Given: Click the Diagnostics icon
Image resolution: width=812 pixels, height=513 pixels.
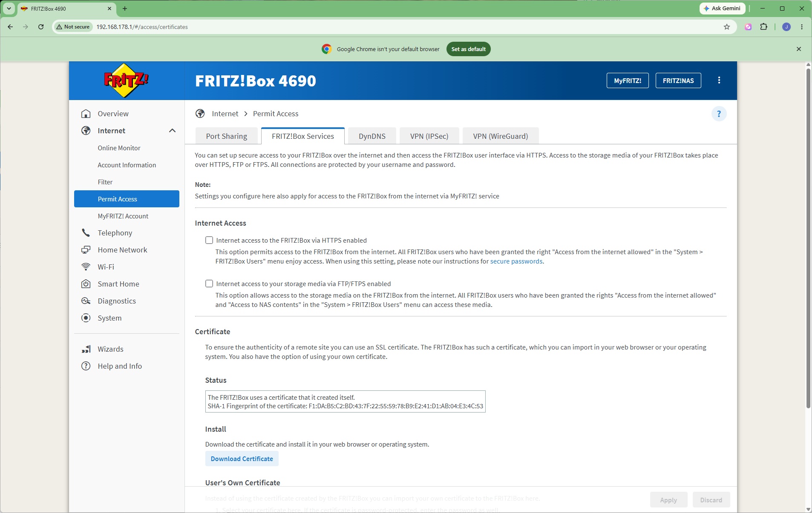Looking at the screenshot, I should (x=86, y=301).
